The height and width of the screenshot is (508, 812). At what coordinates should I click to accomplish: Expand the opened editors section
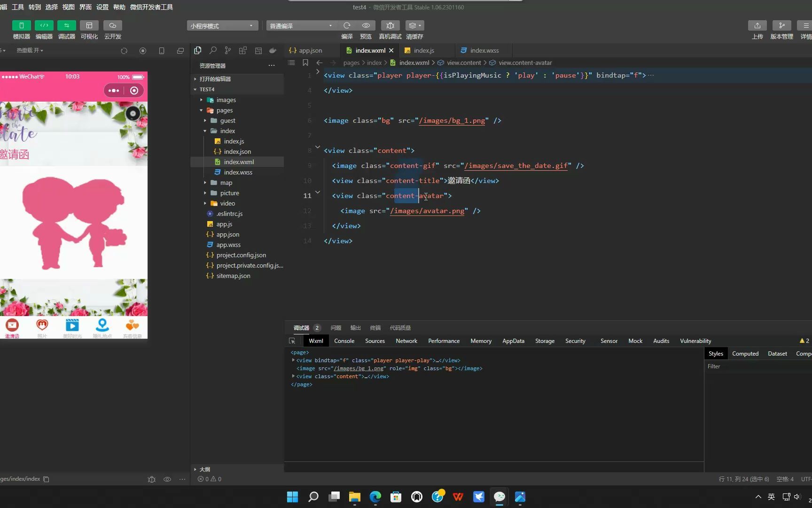pyautogui.click(x=237, y=79)
